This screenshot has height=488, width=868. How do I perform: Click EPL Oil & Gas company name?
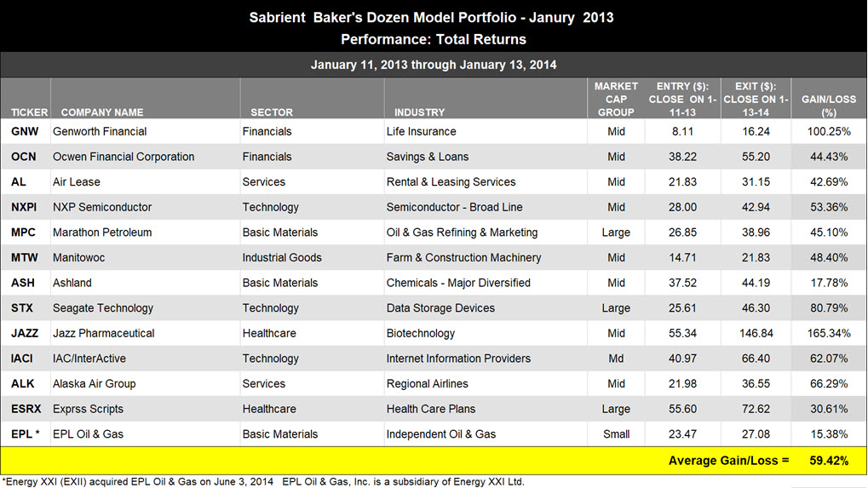tap(88, 434)
